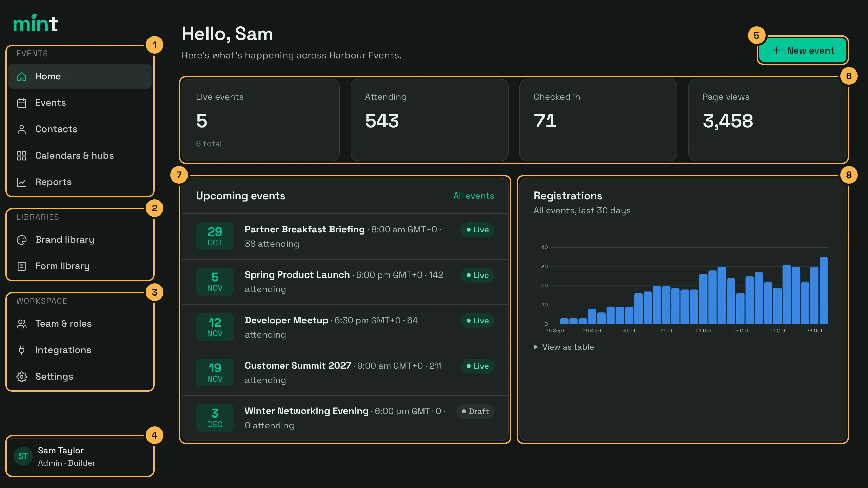Screen dimensions: 868x488
Task: Click the ST avatar for Sam Taylor
Action: [x=23, y=456]
